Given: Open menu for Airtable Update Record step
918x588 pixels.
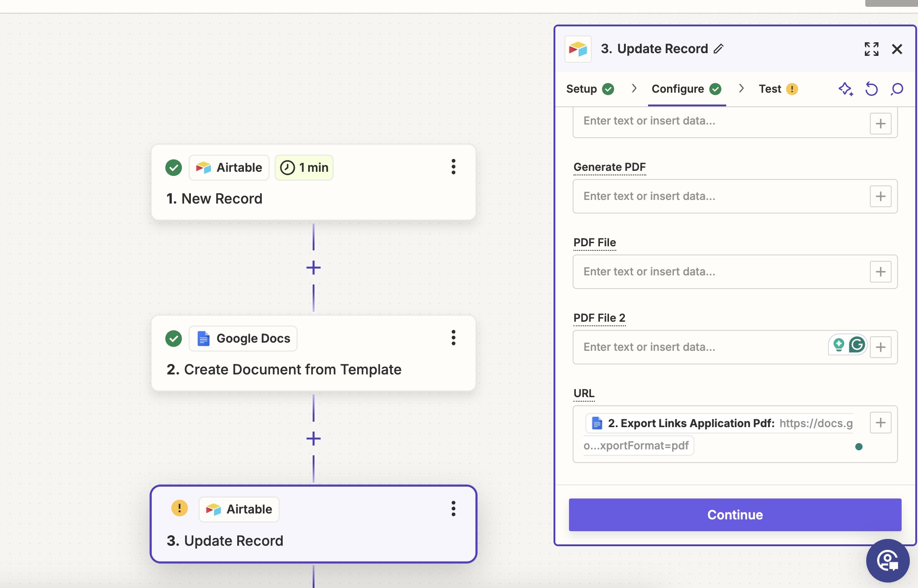Looking at the screenshot, I should click(x=453, y=508).
